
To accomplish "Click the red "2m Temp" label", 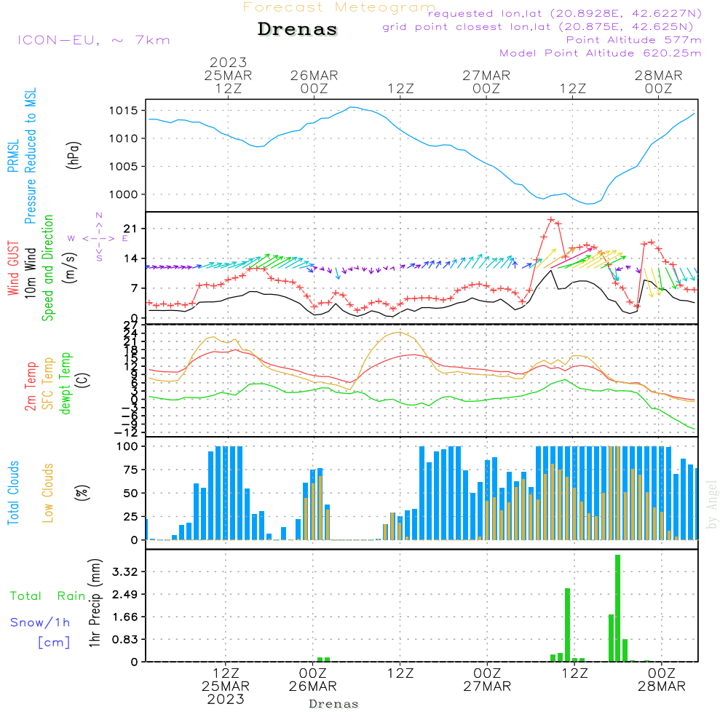I will pos(30,387).
